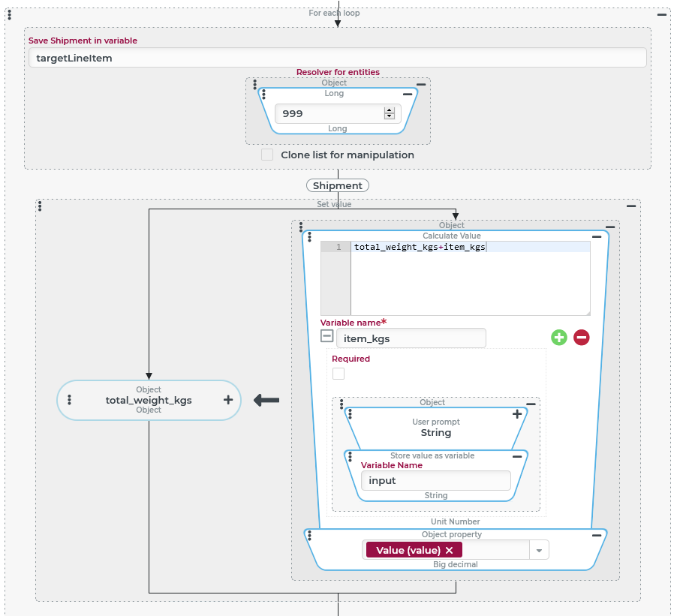
Task: Click the Shipment connector label
Action: pos(338,185)
